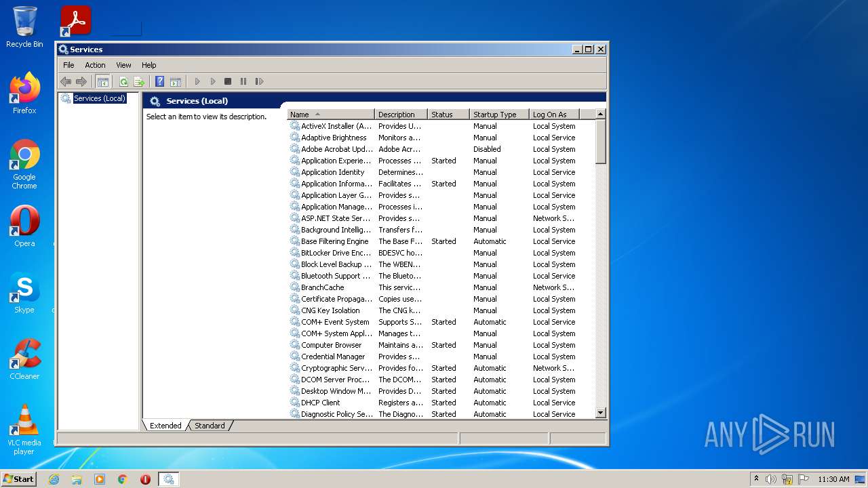
Task: Click the Export List toolbar icon
Action: [139, 81]
